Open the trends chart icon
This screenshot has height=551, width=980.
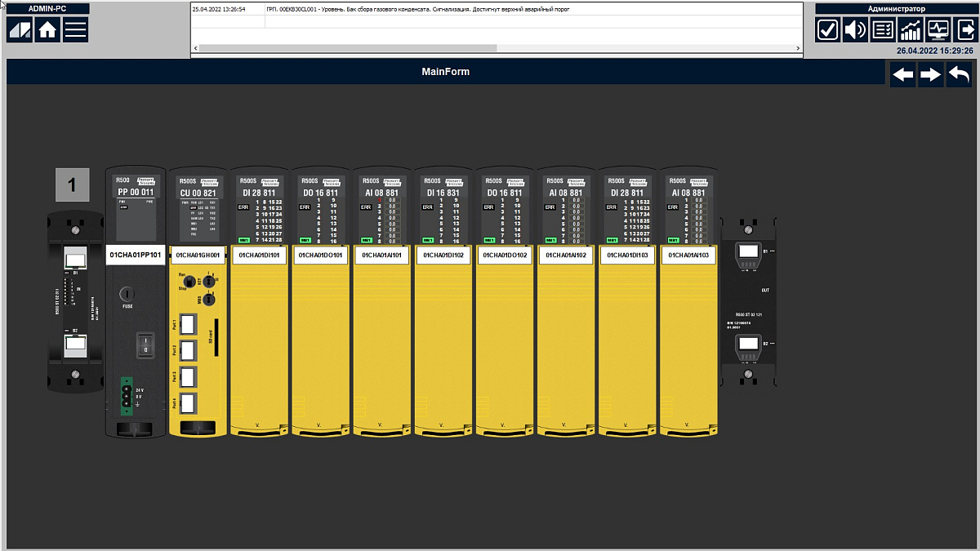click(x=911, y=30)
